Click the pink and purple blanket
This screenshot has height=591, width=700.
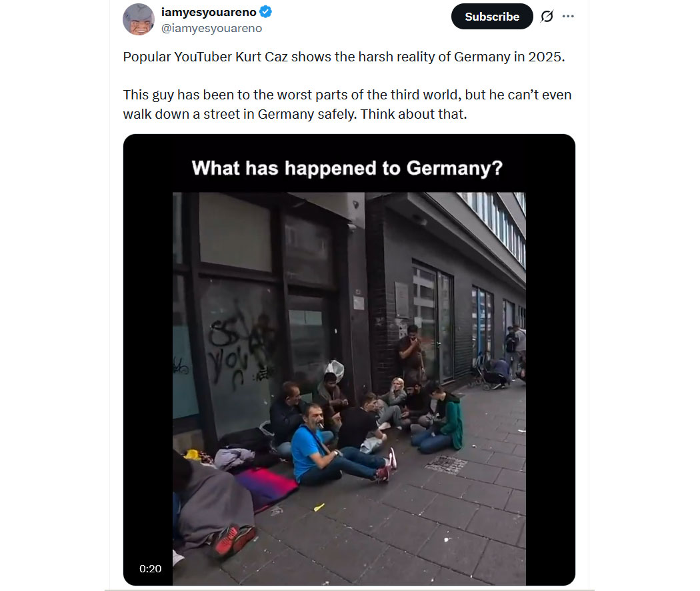(x=267, y=488)
